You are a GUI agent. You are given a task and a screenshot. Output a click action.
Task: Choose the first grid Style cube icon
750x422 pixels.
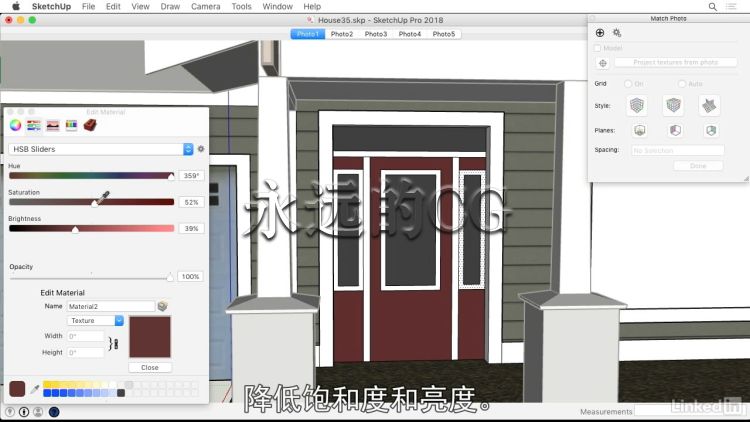point(637,105)
